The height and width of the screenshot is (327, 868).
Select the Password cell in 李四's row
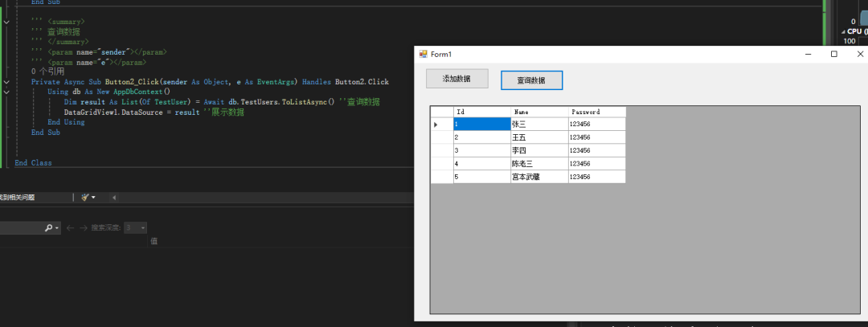596,150
